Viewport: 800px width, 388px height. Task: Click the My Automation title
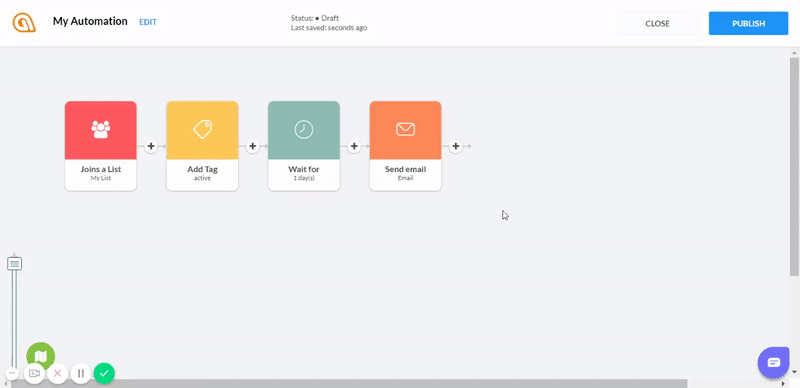click(x=90, y=21)
